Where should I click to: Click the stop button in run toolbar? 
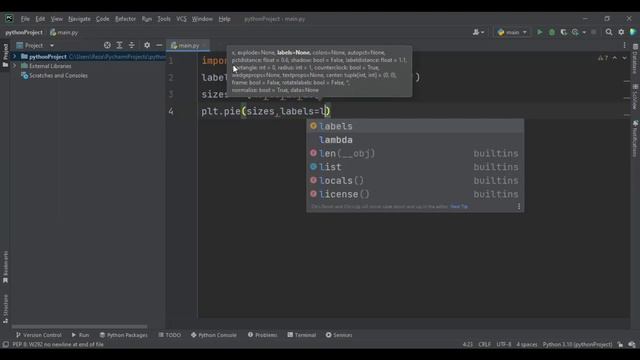[x=593, y=32]
